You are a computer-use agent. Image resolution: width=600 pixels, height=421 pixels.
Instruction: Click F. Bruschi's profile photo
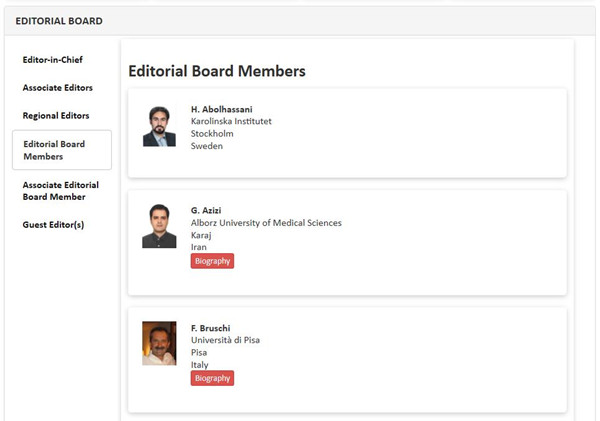(x=159, y=343)
